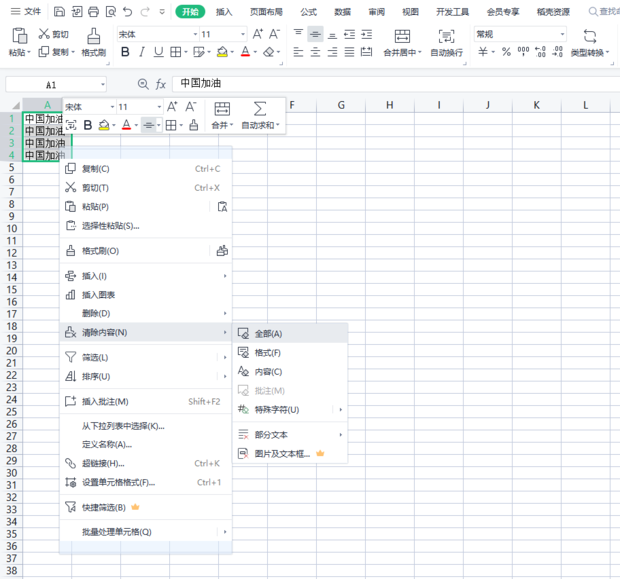
Task: Click the Type Conversion icon
Action: click(590, 36)
